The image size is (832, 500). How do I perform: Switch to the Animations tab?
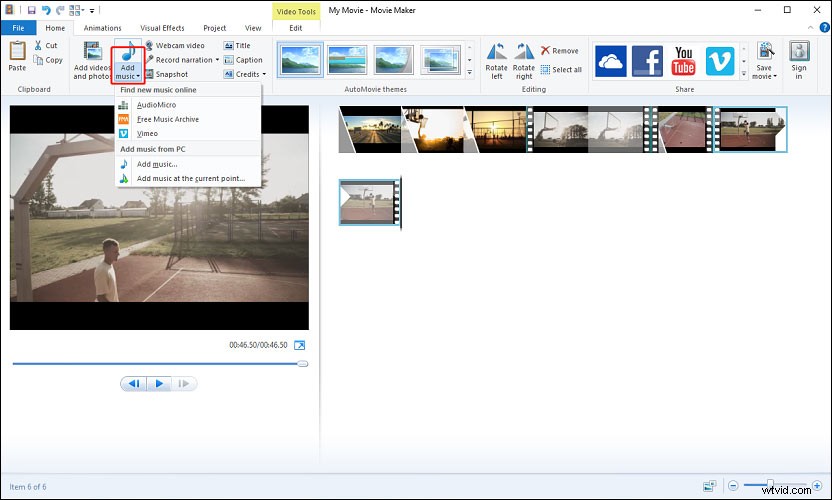[x=102, y=28]
